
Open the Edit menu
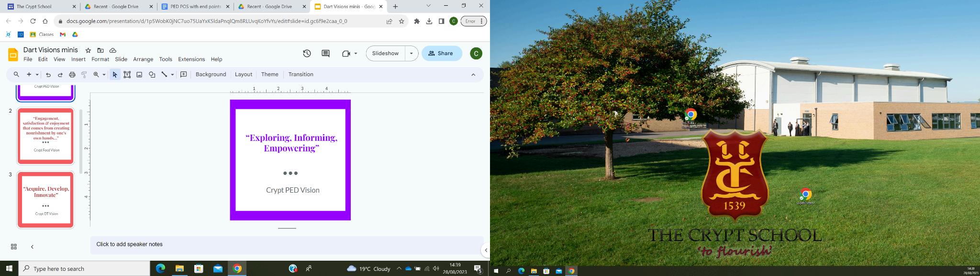pos(43,59)
